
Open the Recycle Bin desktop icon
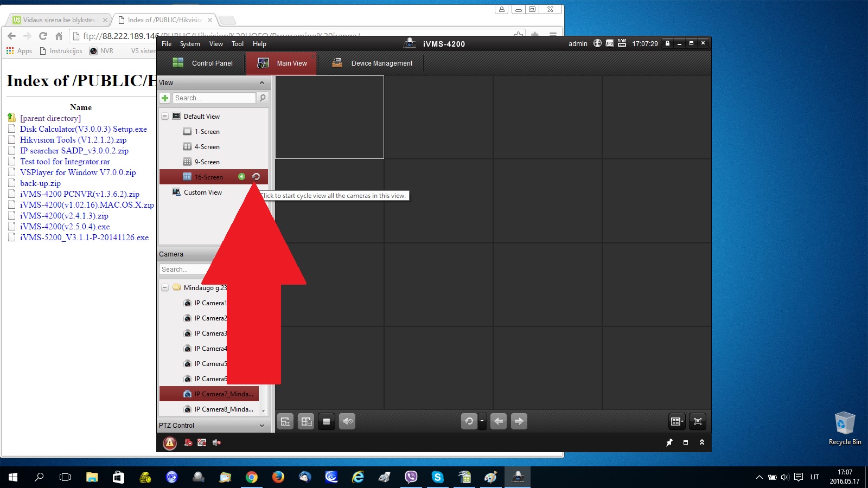(x=845, y=428)
